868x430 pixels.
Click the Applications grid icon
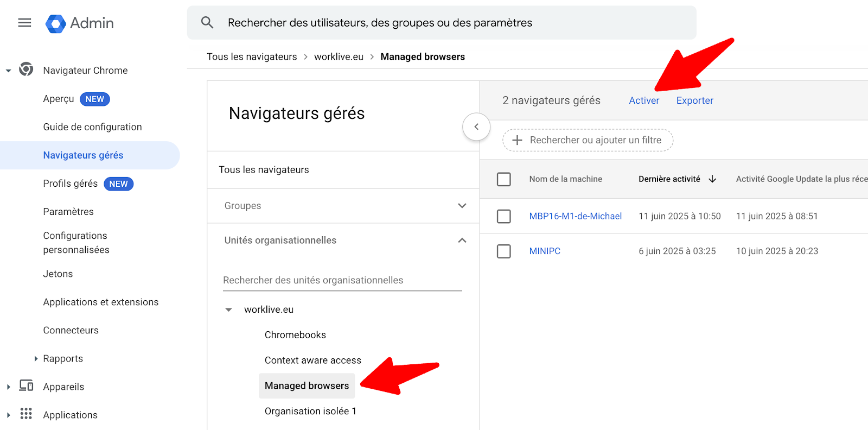tap(26, 414)
